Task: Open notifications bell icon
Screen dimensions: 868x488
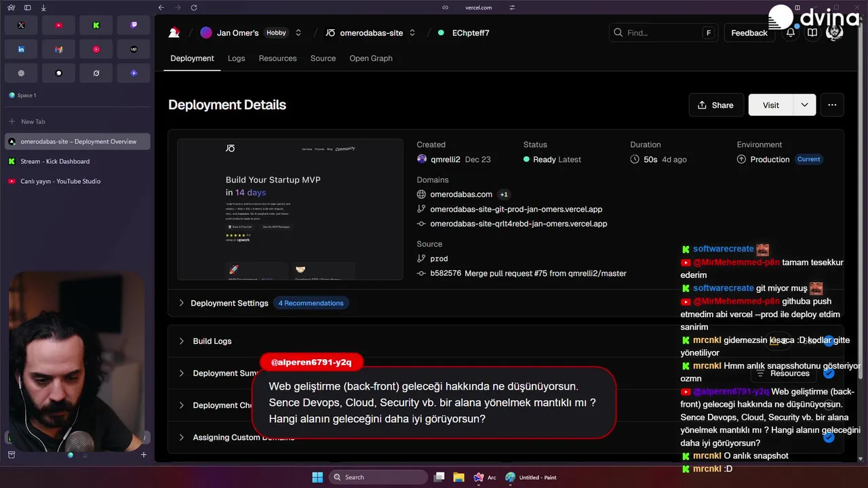Action: click(x=791, y=33)
